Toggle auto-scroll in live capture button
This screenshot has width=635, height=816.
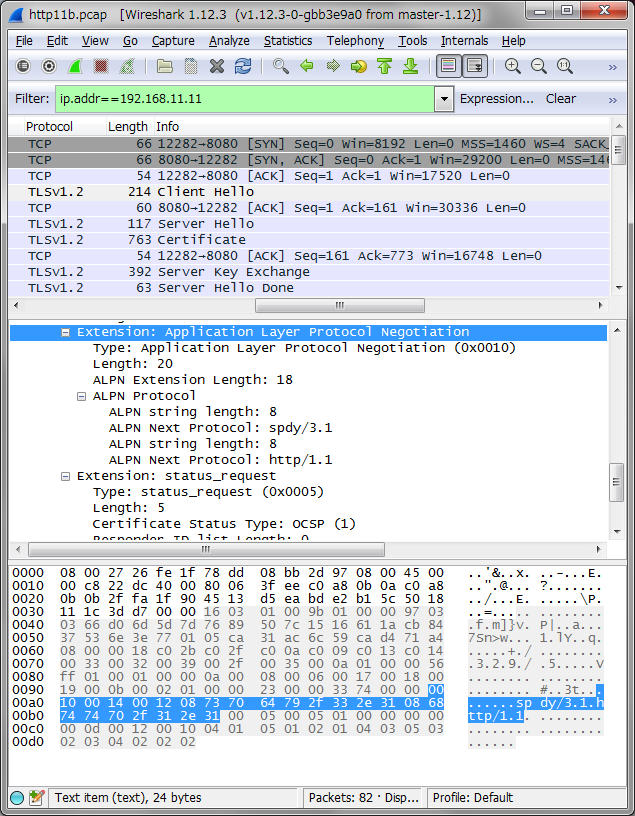475,66
